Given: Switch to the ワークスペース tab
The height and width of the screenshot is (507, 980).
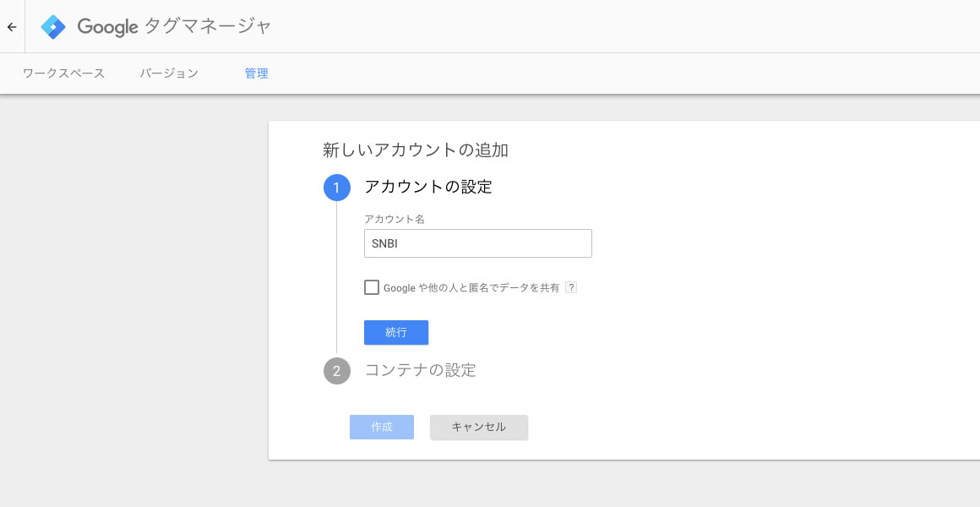Looking at the screenshot, I should [63, 74].
